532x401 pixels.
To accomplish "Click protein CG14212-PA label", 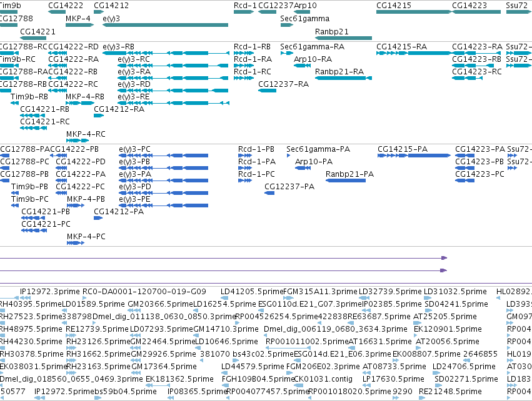I will point(119,212).
